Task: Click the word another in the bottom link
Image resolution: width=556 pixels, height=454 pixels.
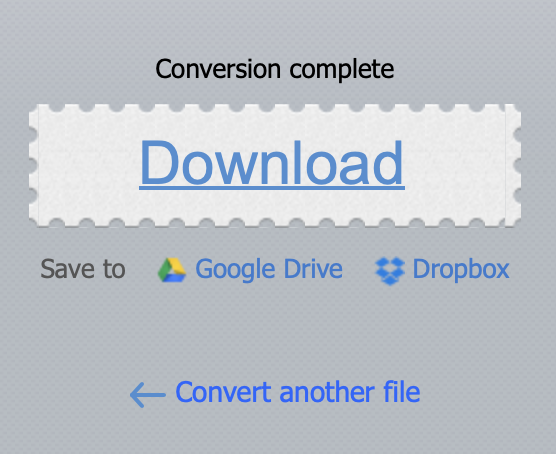Action: pyautogui.click(x=327, y=392)
